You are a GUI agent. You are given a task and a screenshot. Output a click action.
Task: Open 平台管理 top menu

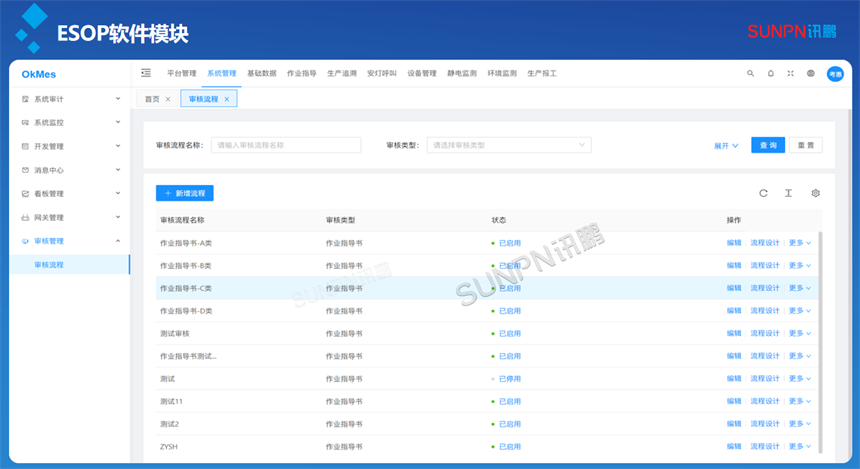coord(182,74)
